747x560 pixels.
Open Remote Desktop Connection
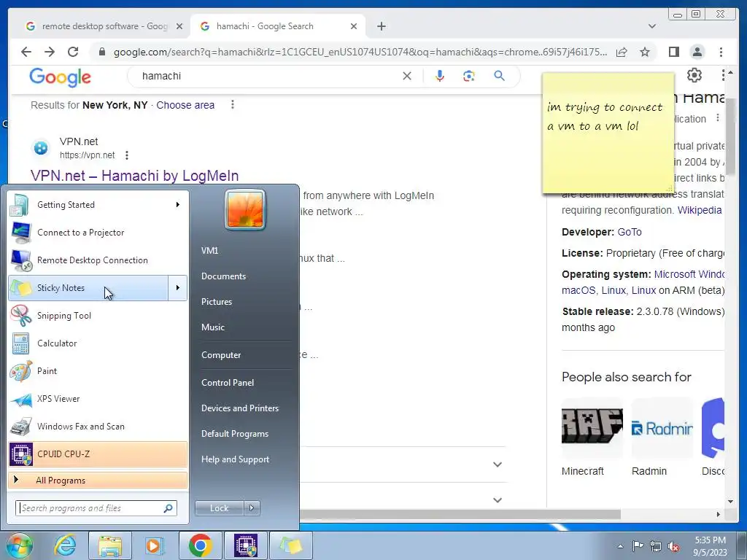[x=98, y=260]
